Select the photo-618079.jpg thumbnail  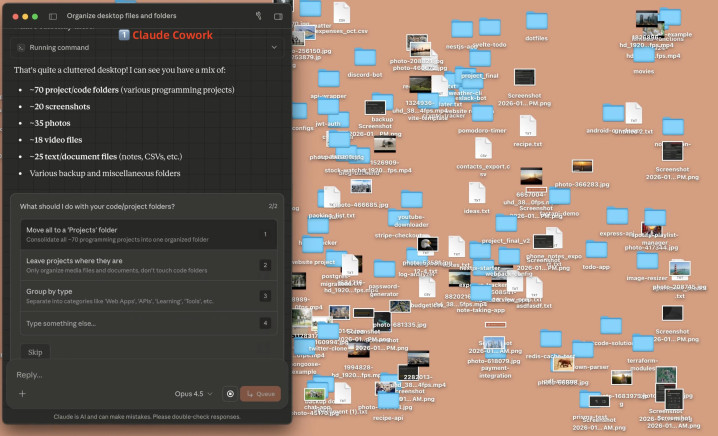[x=494, y=344]
